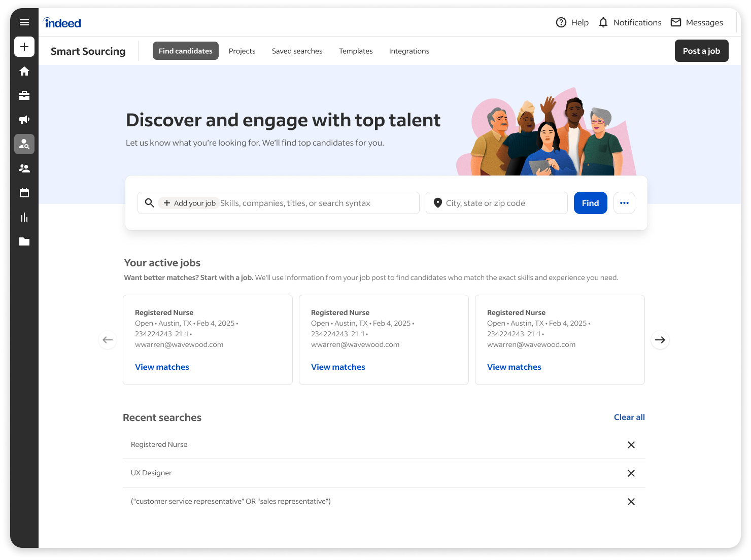
Task: Switch to the Templates tab
Action: [x=356, y=51]
